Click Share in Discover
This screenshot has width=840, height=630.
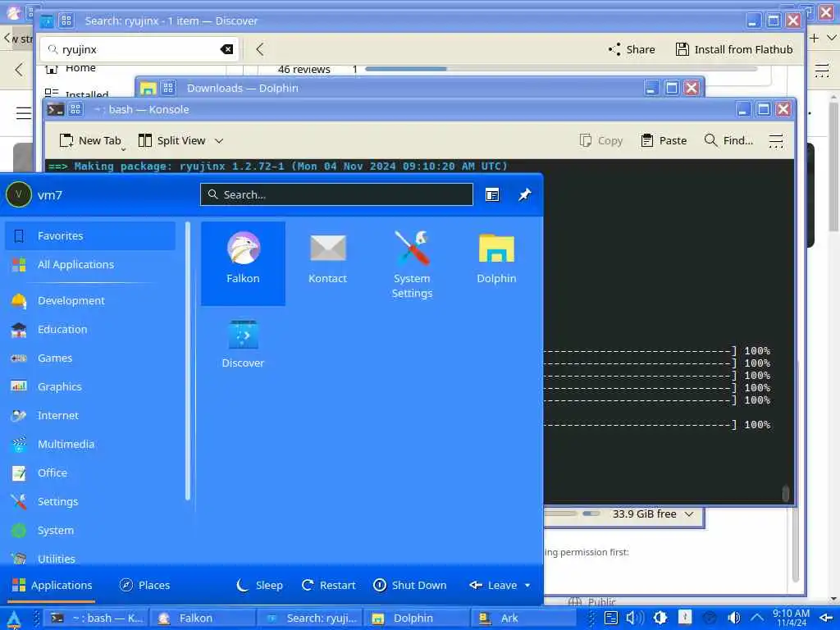click(632, 49)
